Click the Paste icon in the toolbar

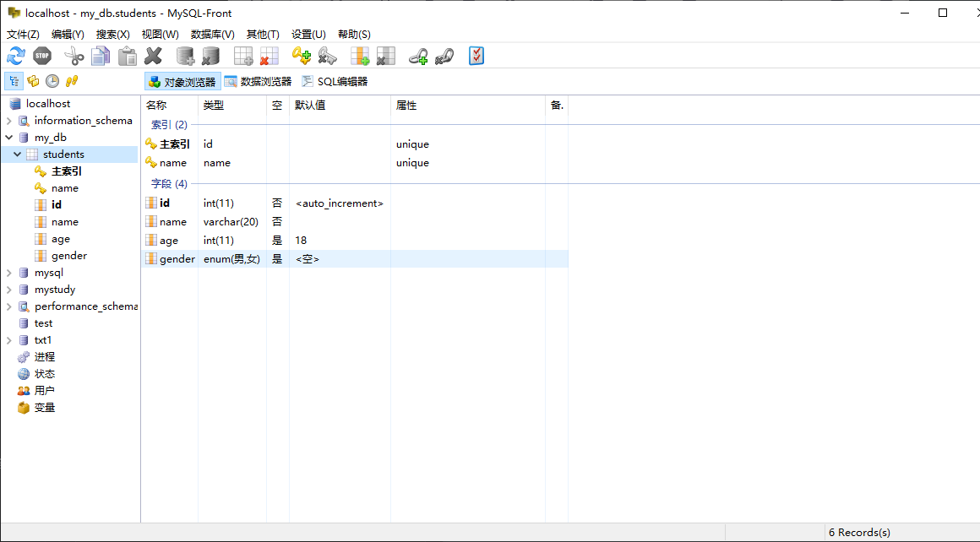pyautogui.click(x=127, y=56)
